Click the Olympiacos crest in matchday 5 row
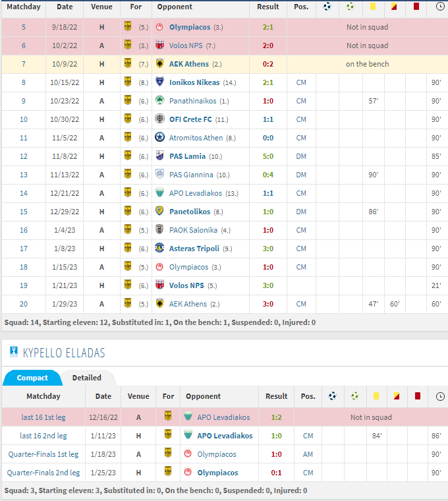The height and width of the screenshot is (501, 448). click(x=159, y=27)
